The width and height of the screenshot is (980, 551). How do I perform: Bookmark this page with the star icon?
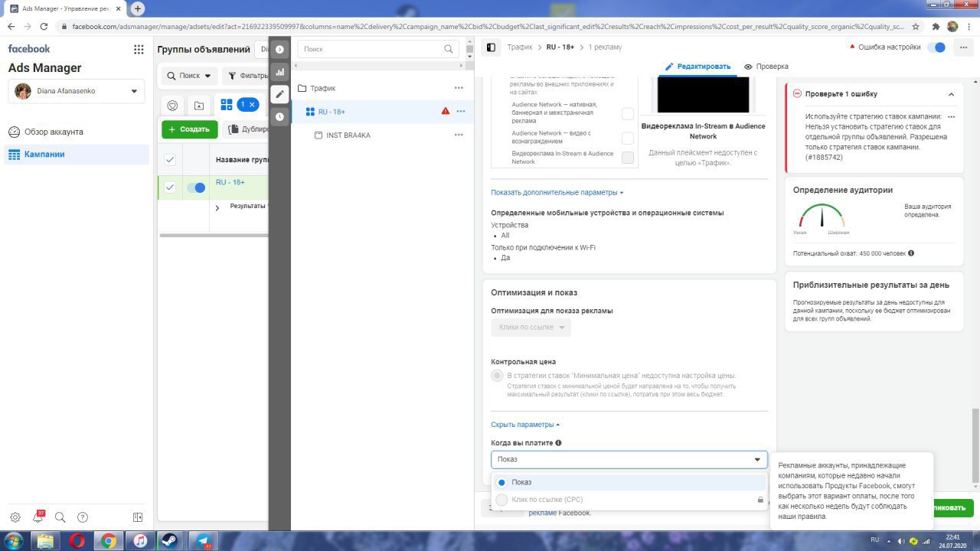pos(915,26)
